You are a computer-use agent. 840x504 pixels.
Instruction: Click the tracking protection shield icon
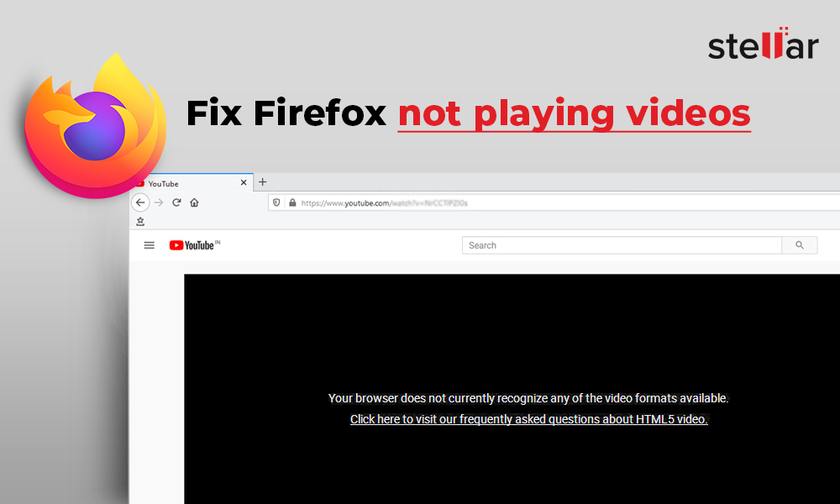(276, 202)
